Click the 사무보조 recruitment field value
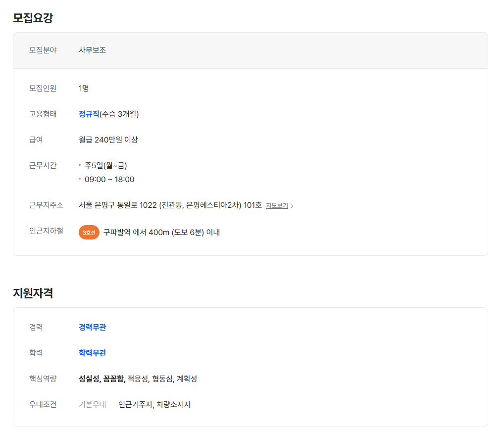The image size is (504, 432). pyautogui.click(x=92, y=50)
